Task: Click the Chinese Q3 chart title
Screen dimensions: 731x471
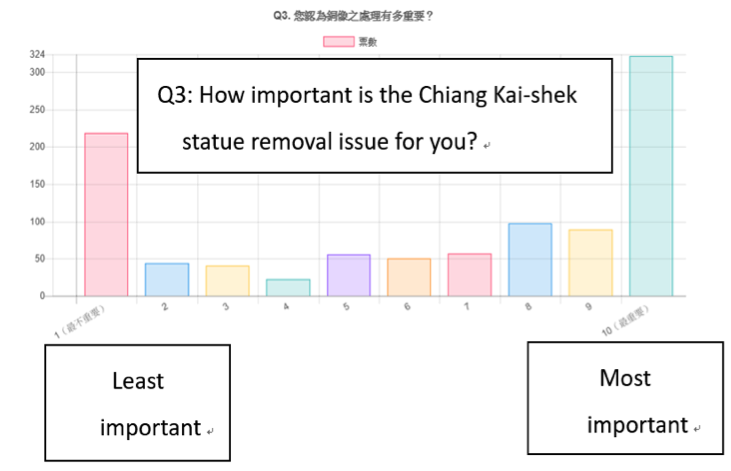Action: (x=353, y=16)
